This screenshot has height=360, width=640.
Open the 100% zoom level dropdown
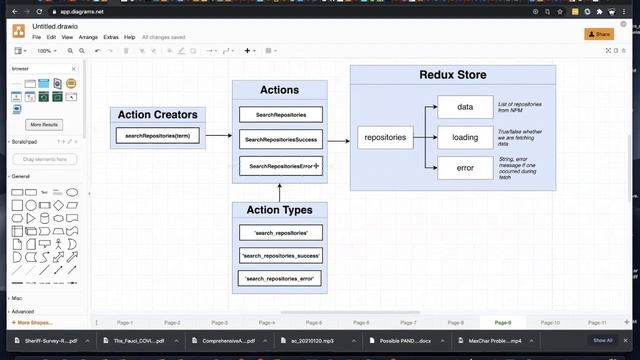pos(47,51)
